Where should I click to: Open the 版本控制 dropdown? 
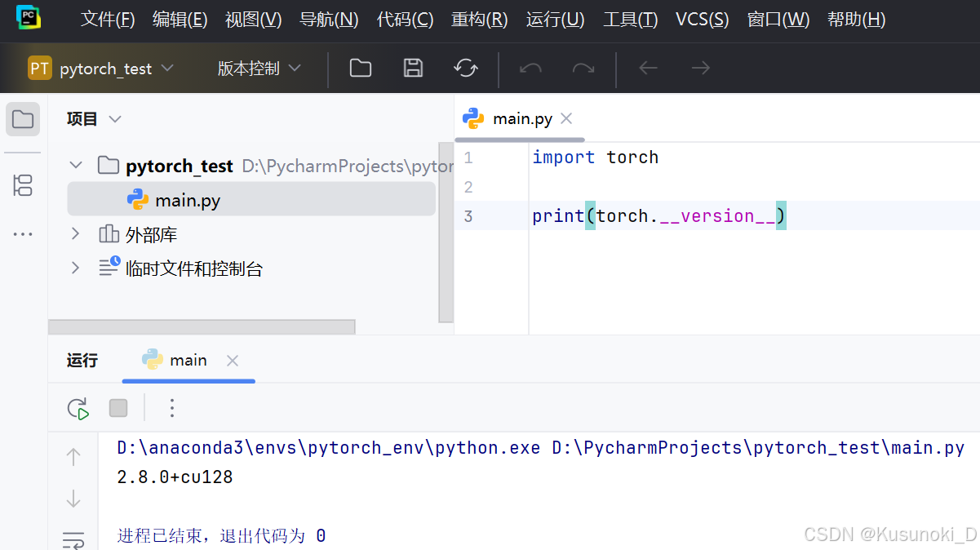click(259, 69)
